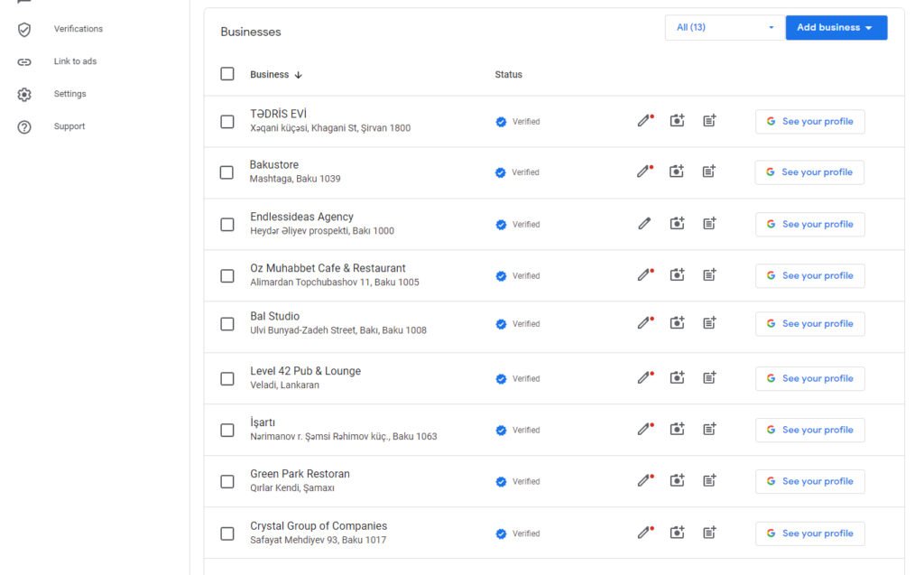The width and height of the screenshot is (924, 575).
Task: Create a post for Green Park Restoran
Action: coord(709,481)
